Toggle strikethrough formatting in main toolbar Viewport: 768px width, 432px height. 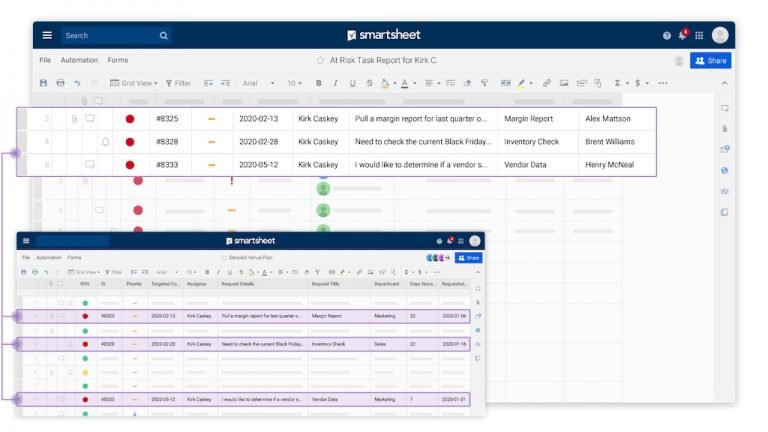click(x=369, y=83)
